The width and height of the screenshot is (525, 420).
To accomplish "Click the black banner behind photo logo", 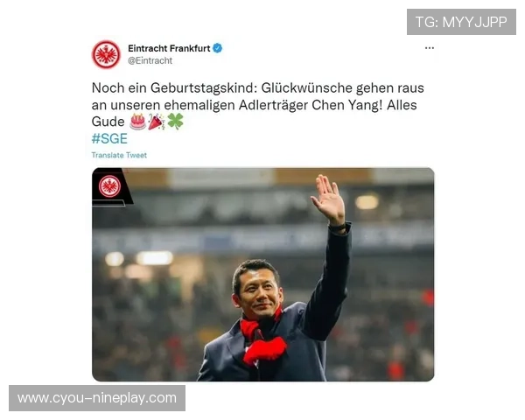I will coord(112,187).
